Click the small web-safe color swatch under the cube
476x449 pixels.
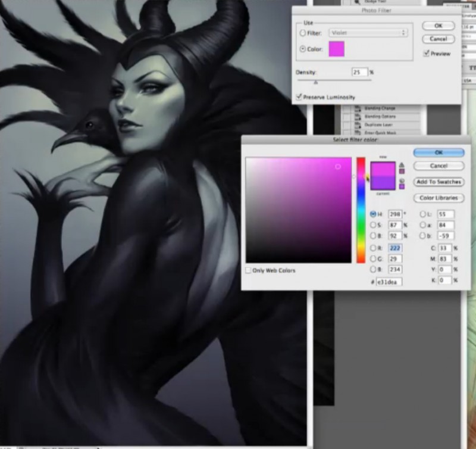[x=402, y=186]
